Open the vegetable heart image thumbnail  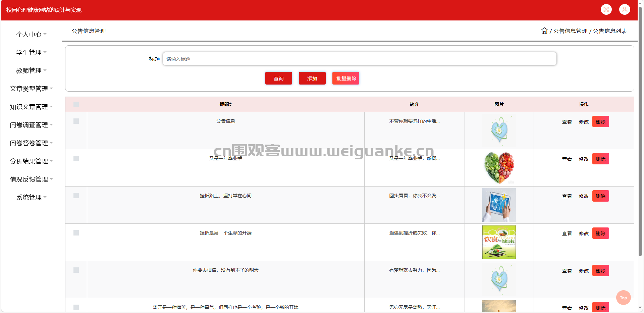499,168
